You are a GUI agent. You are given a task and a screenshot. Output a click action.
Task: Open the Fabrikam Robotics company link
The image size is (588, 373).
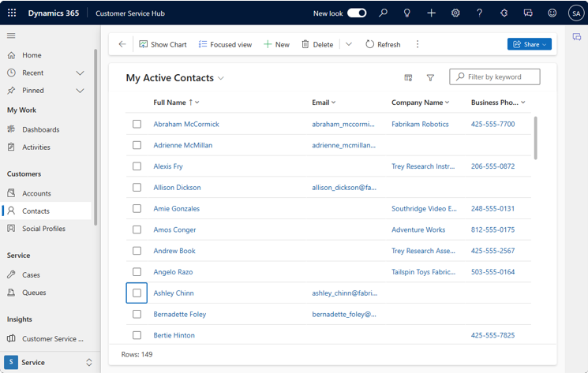pyautogui.click(x=420, y=124)
